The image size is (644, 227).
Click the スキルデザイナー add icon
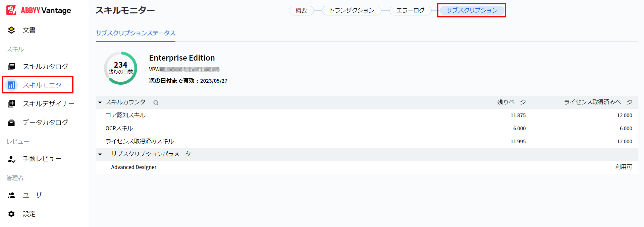click(x=11, y=104)
